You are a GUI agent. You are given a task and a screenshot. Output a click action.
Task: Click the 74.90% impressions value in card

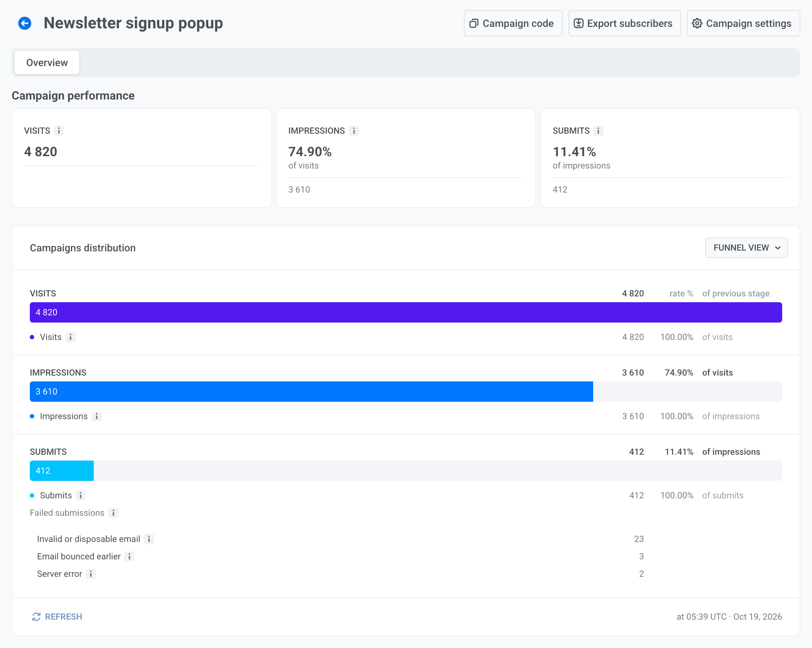coord(310,152)
